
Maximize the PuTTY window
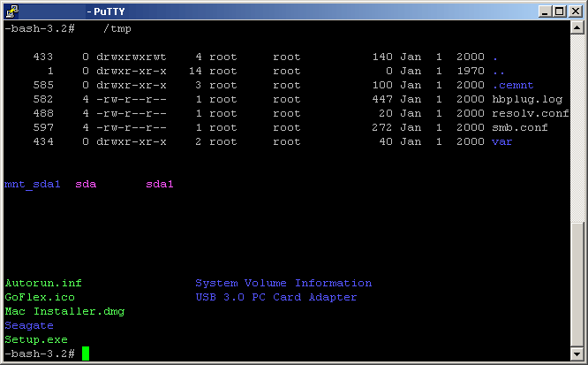pyautogui.click(x=559, y=11)
